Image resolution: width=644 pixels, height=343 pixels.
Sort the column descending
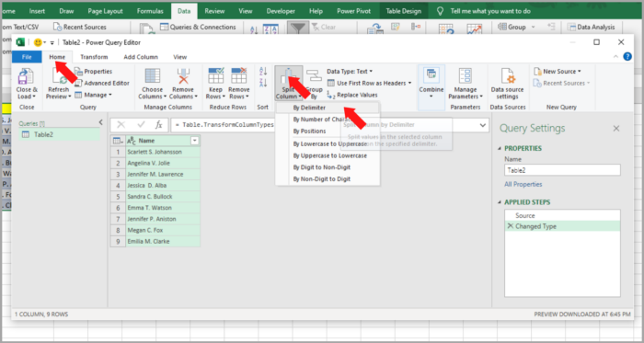[263, 83]
